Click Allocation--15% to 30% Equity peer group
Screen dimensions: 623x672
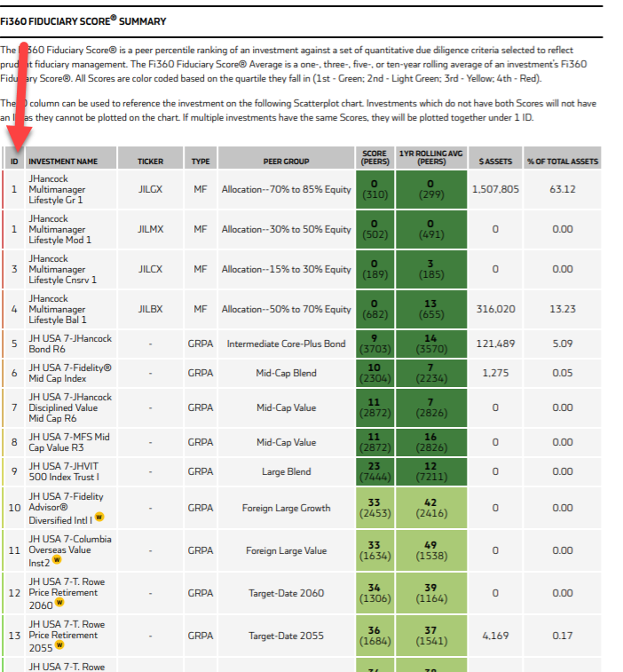287,269
